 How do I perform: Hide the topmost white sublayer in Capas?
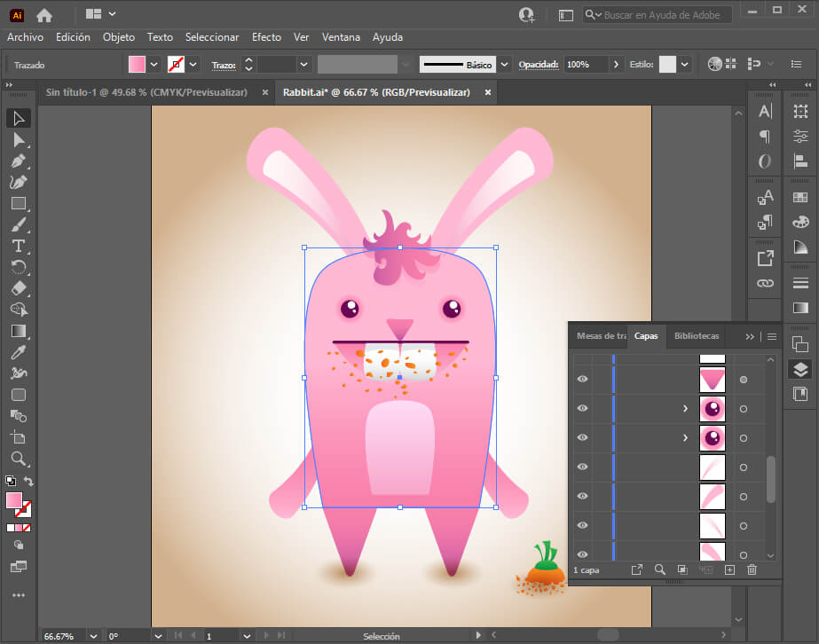click(x=583, y=357)
